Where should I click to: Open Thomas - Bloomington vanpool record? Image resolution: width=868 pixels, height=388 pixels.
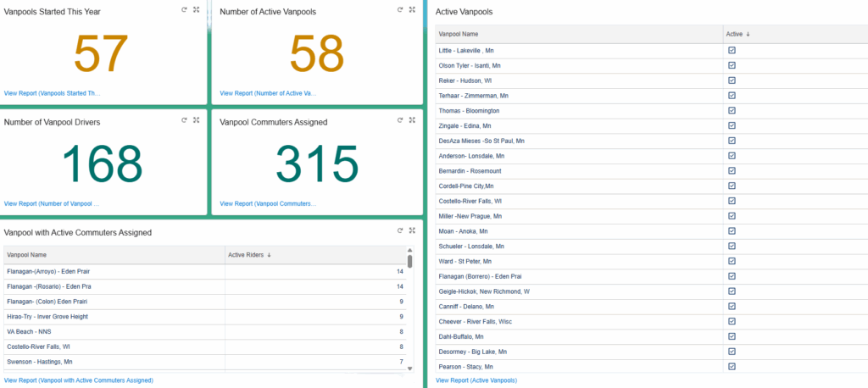tap(469, 110)
